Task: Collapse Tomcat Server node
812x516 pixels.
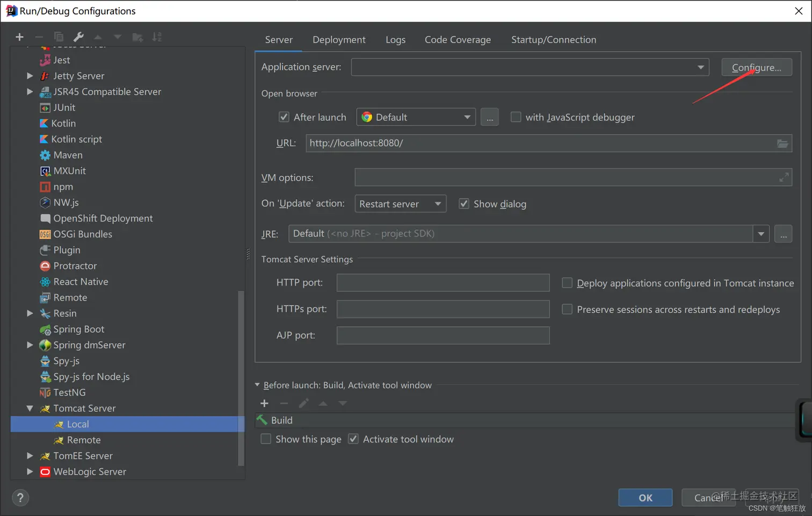Action: click(30, 408)
